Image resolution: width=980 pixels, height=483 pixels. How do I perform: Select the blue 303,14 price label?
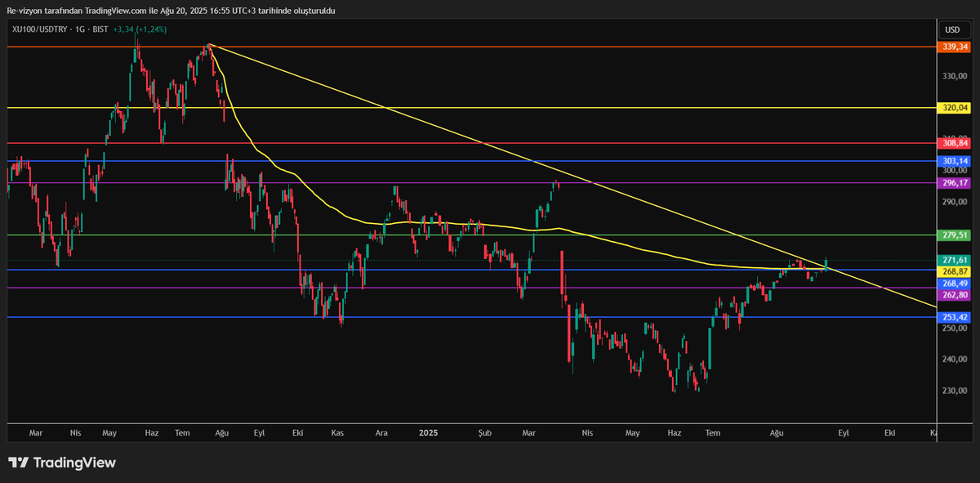(955, 161)
